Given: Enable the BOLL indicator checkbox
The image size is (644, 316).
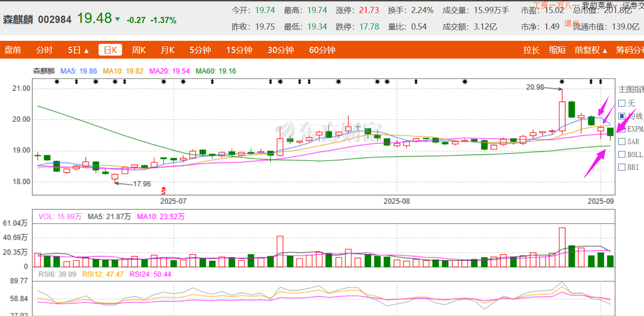Looking at the screenshot, I should pos(622,154).
